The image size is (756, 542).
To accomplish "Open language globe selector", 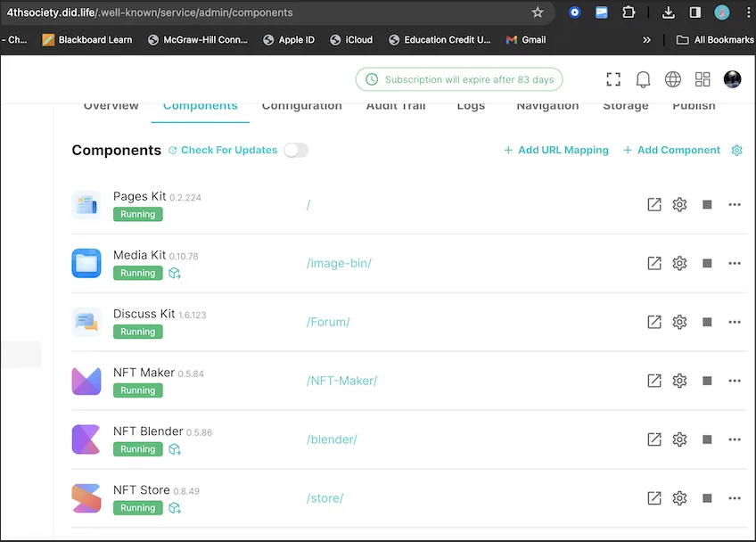I will tap(672, 79).
